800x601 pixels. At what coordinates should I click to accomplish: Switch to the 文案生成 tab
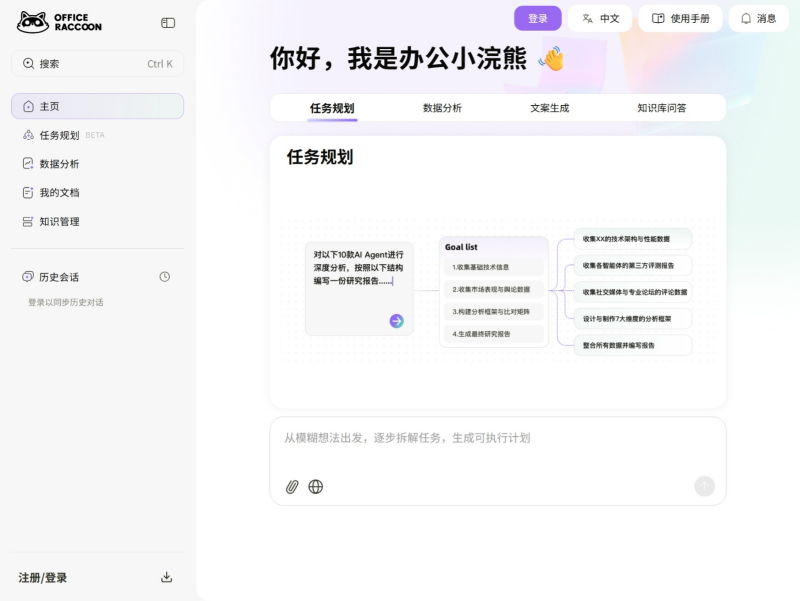pos(548,107)
